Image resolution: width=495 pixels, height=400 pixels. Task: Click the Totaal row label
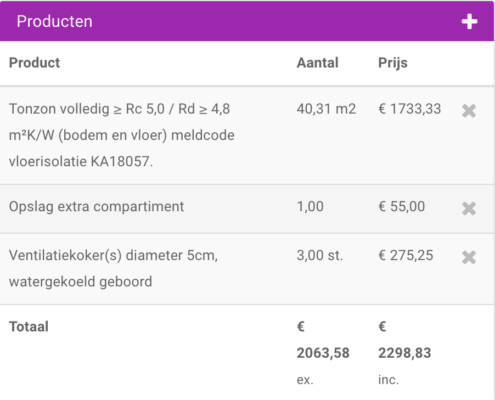(29, 327)
